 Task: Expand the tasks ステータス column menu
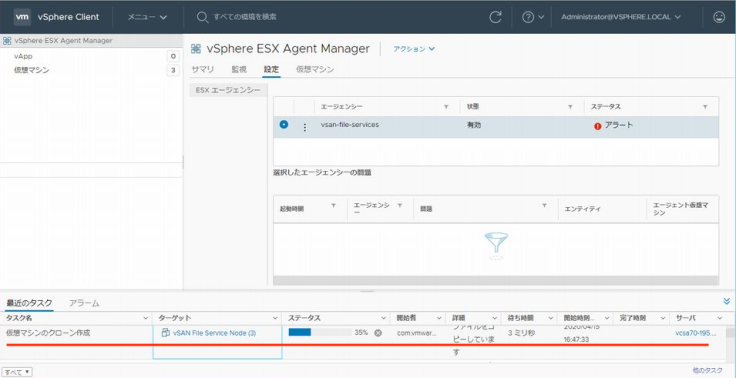[384, 318]
